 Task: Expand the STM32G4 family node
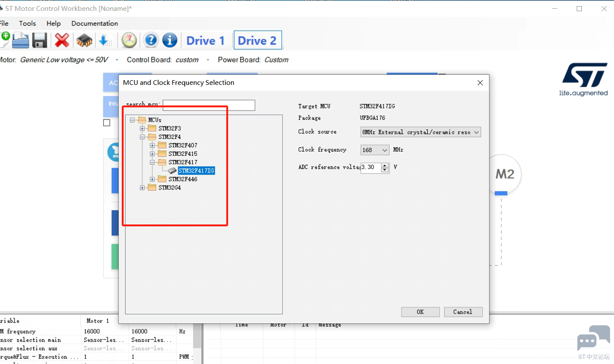point(142,188)
